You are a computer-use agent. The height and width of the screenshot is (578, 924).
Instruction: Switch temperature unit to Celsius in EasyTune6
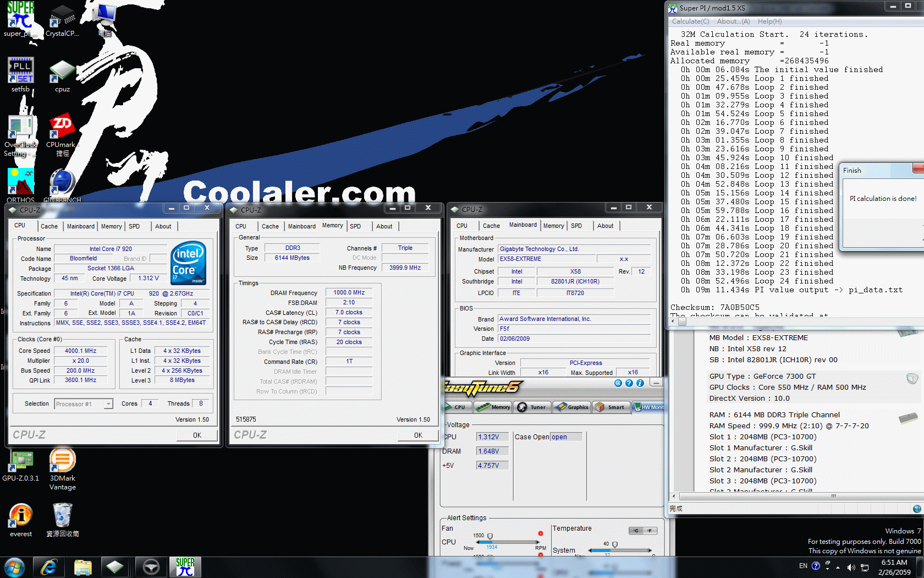636,531
